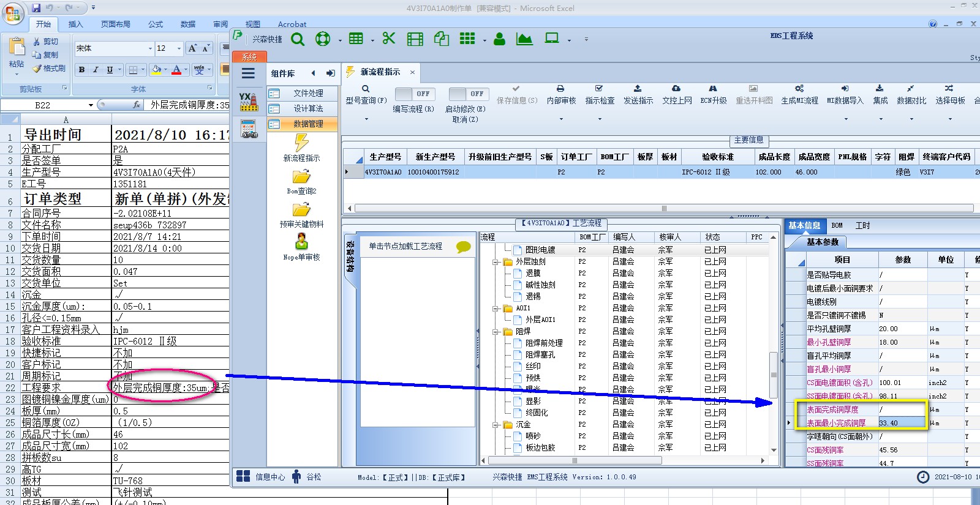Open the 预审关键物料 folder icon
Screen dimensions: 980x505
pos(301,209)
